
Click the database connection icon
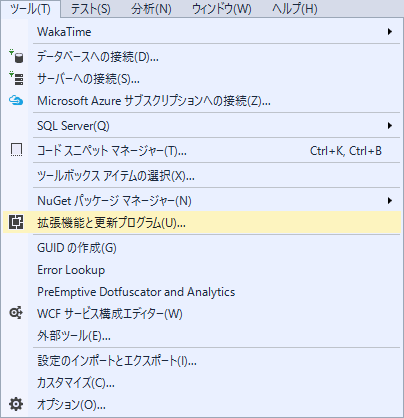[16, 56]
